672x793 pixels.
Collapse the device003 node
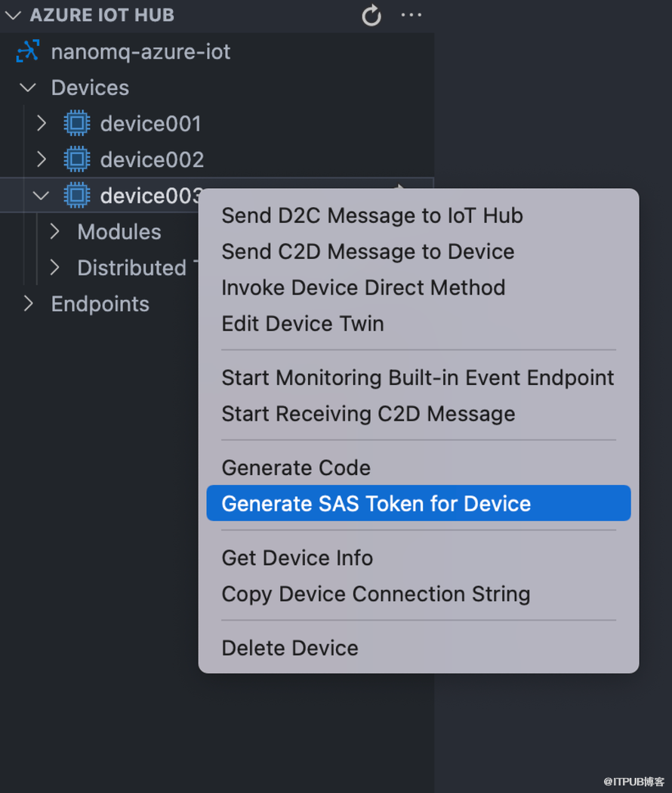[x=42, y=196]
